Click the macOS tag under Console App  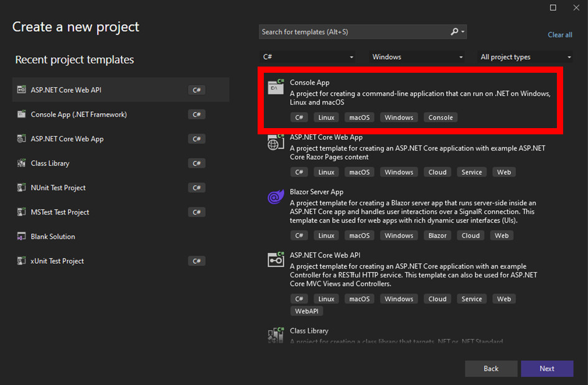point(359,118)
